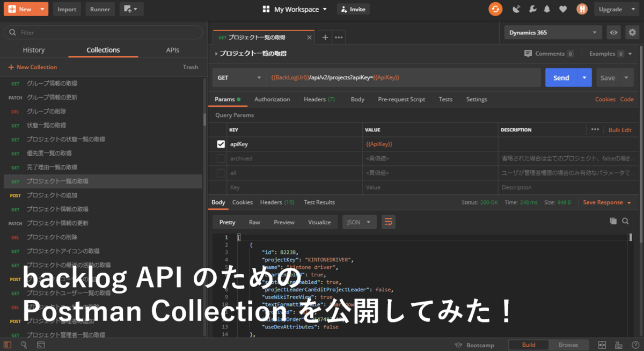
Task: Click the New Collection link
Action: coord(32,67)
